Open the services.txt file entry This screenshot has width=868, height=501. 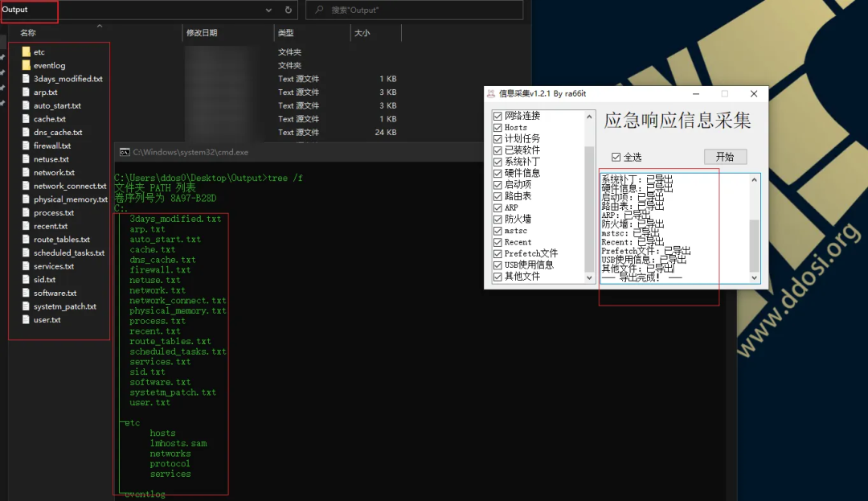point(54,266)
